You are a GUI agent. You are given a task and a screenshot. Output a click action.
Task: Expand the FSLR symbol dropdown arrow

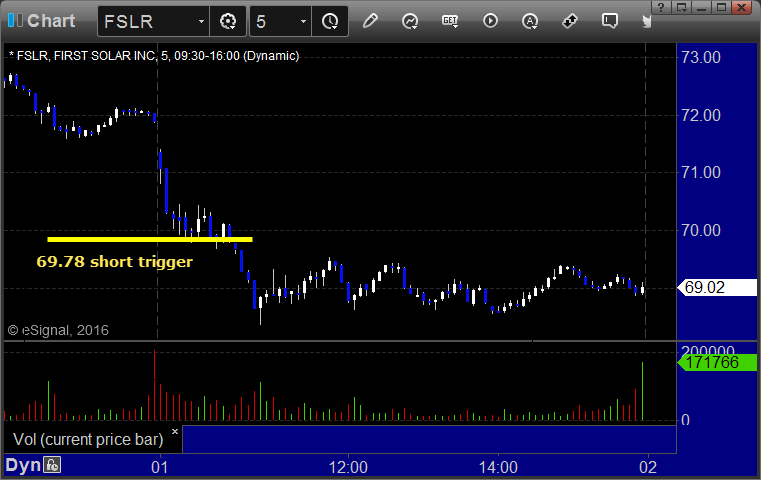click(201, 21)
